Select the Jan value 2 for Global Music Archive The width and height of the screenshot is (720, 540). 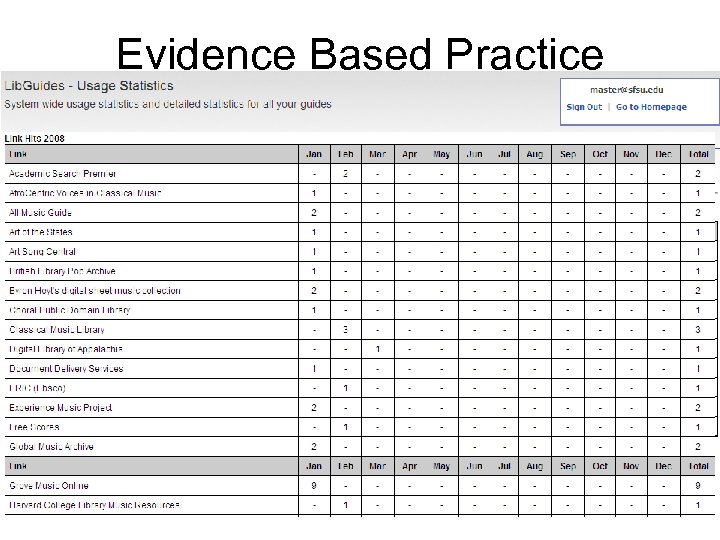[314, 447]
